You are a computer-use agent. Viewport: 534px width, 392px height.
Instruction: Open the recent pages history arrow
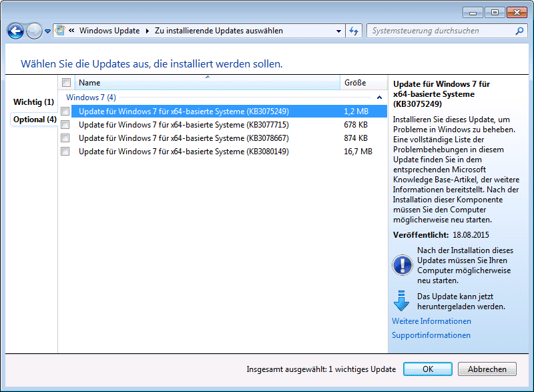pos(47,31)
